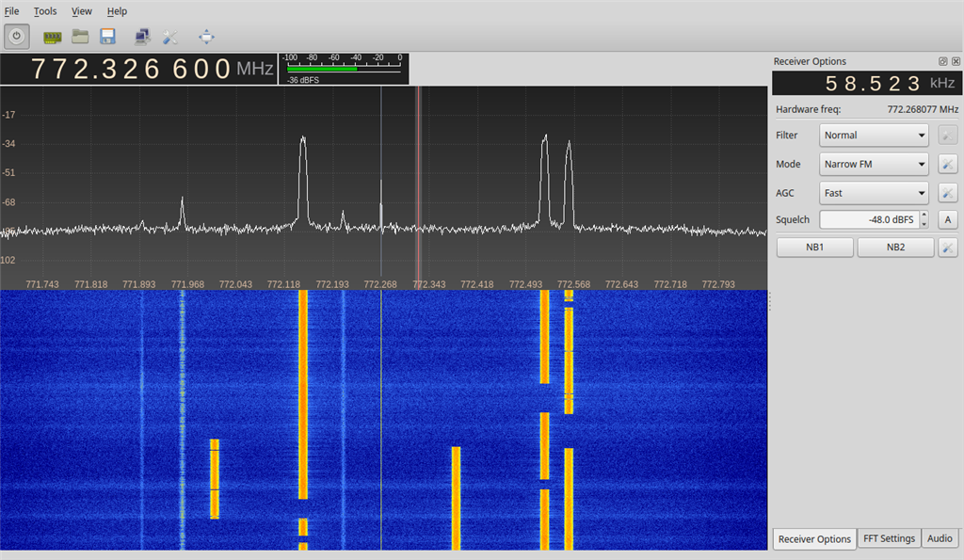Click the load settings folder icon

click(x=80, y=37)
